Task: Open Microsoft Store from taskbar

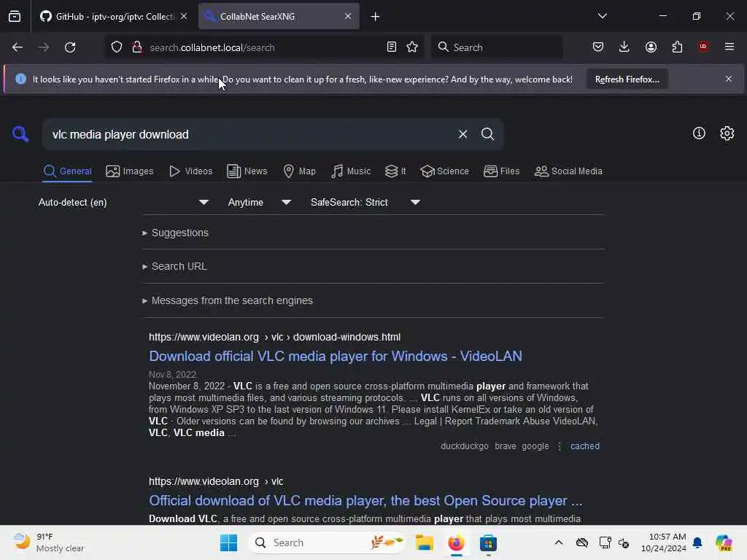Action: coord(488,542)
